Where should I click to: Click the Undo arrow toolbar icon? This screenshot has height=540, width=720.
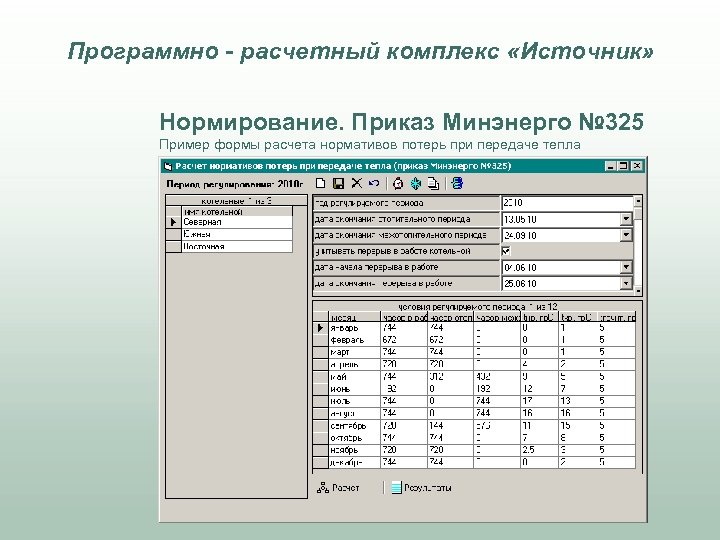tap(374, 183)
